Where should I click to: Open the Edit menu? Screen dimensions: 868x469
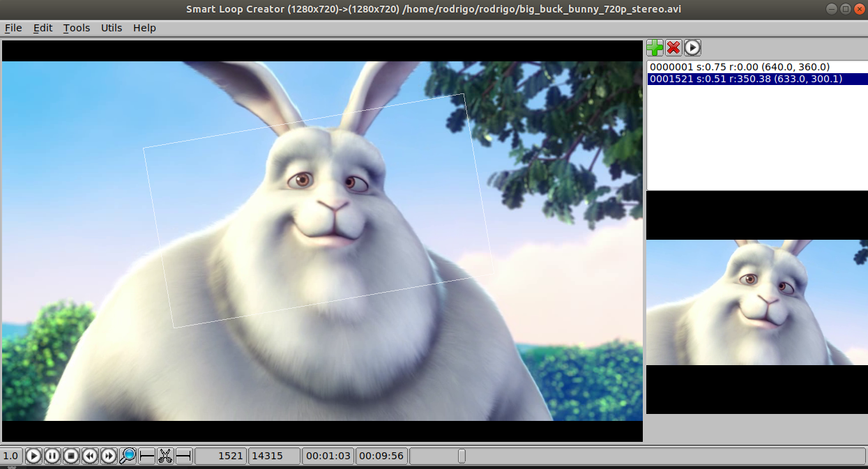coord(43,28)
